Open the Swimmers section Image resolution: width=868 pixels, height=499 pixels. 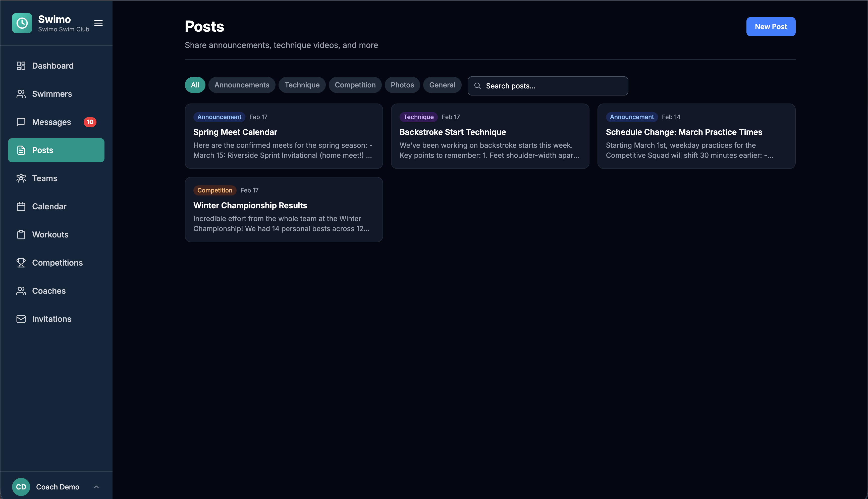point(21,93)
